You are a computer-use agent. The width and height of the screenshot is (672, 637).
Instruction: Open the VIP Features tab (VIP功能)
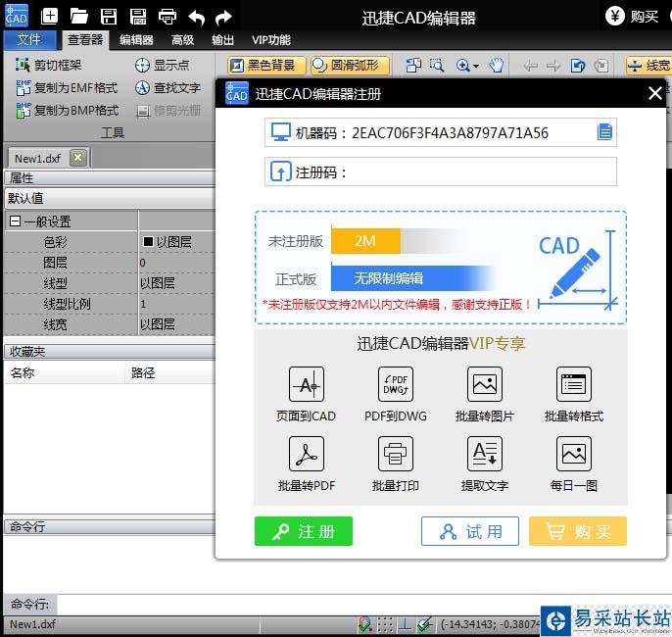(270, 40)
